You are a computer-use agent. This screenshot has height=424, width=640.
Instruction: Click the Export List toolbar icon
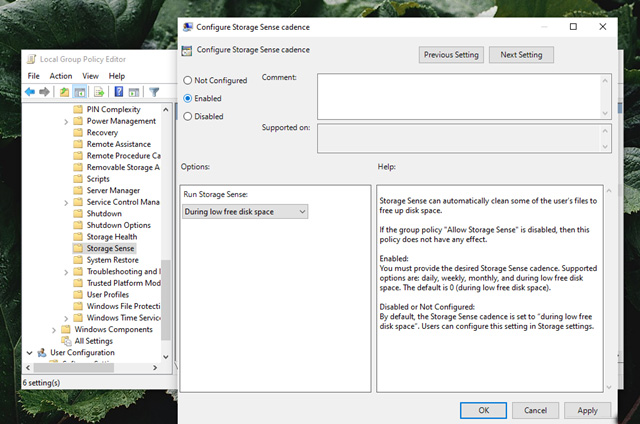click(x=98, y=92)
